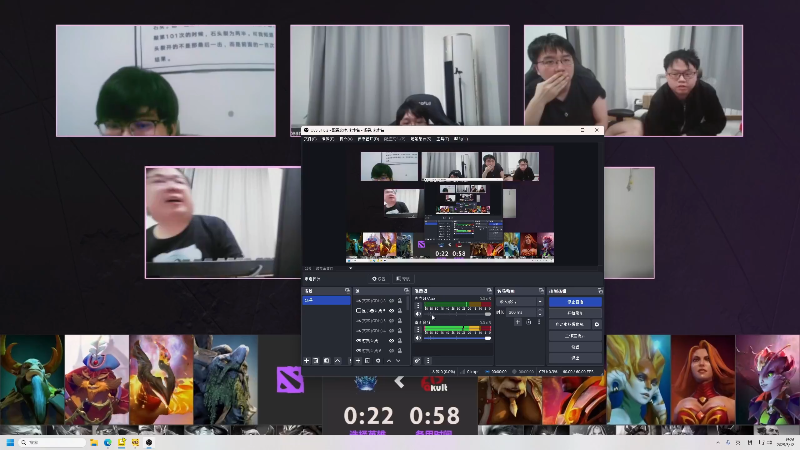Screen dimensions: 800x450
Task: Pop out the Scenes dock panel
Action: pyautogui.click(x=347, y=291)
